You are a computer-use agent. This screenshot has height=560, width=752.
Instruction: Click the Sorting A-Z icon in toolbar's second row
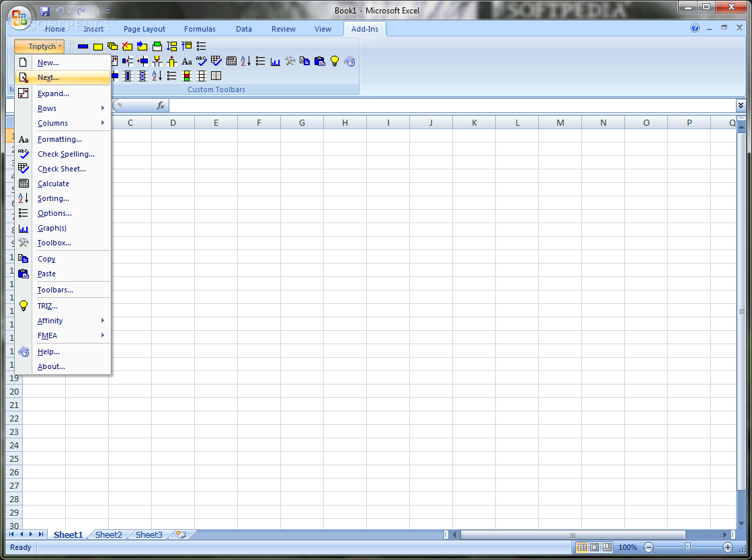click(245, 61)
